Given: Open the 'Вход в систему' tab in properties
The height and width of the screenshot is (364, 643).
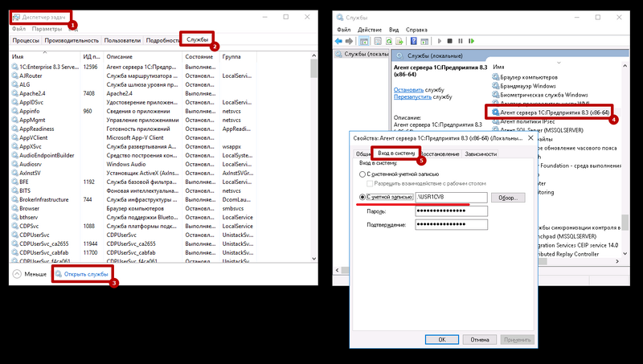Looking at the screenshot, I should click(396, 153).
